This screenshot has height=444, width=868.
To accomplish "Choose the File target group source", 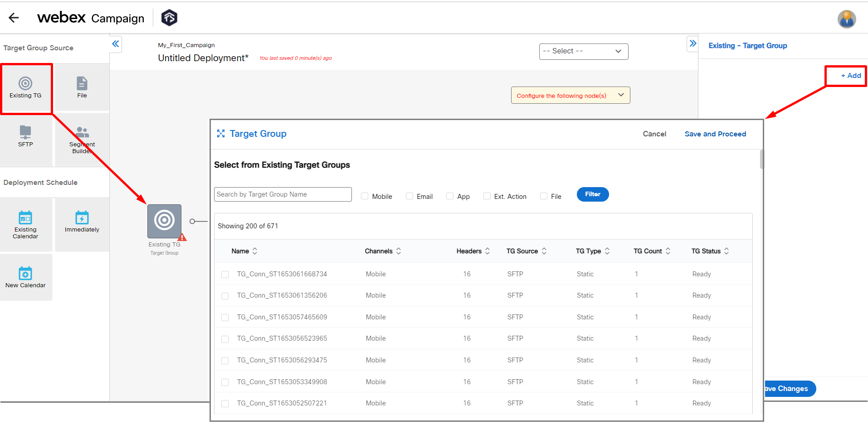I will pos(82,87).
